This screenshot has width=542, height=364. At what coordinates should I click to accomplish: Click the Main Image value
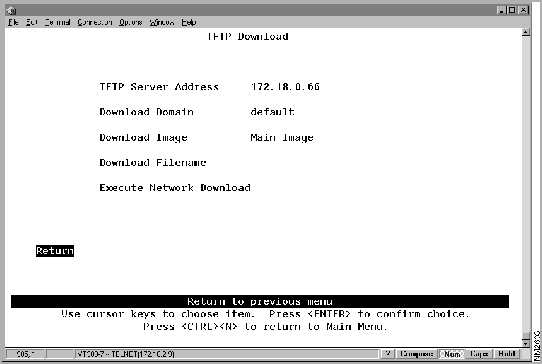[x=282, y=137]
